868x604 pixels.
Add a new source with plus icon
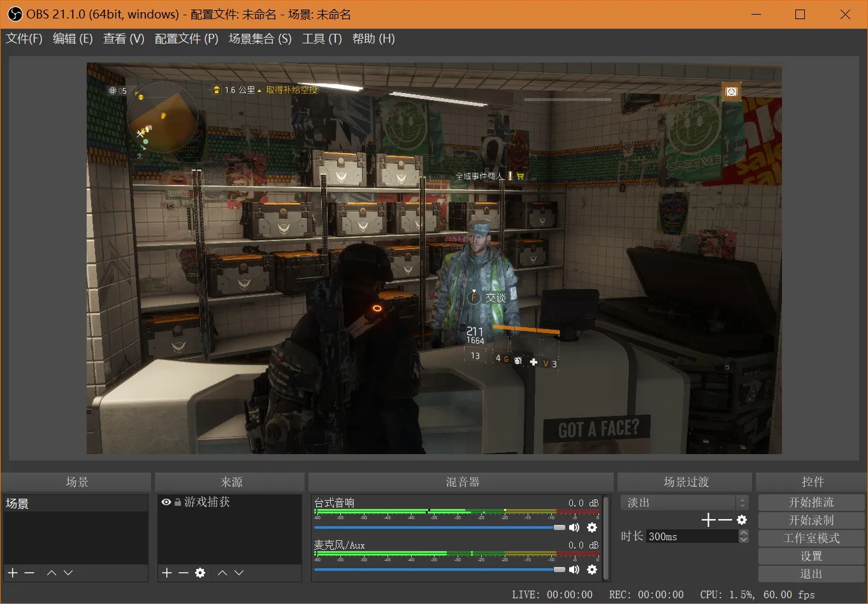[167, 573]
